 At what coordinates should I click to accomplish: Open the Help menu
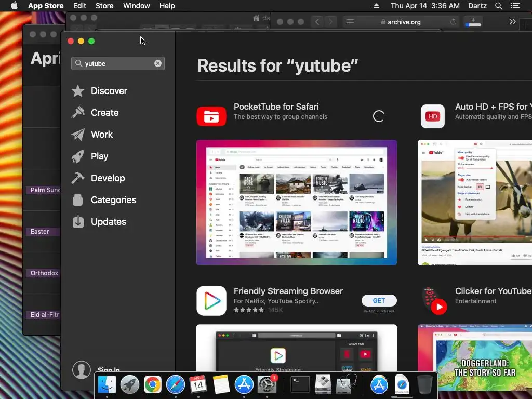coord(167,6)
